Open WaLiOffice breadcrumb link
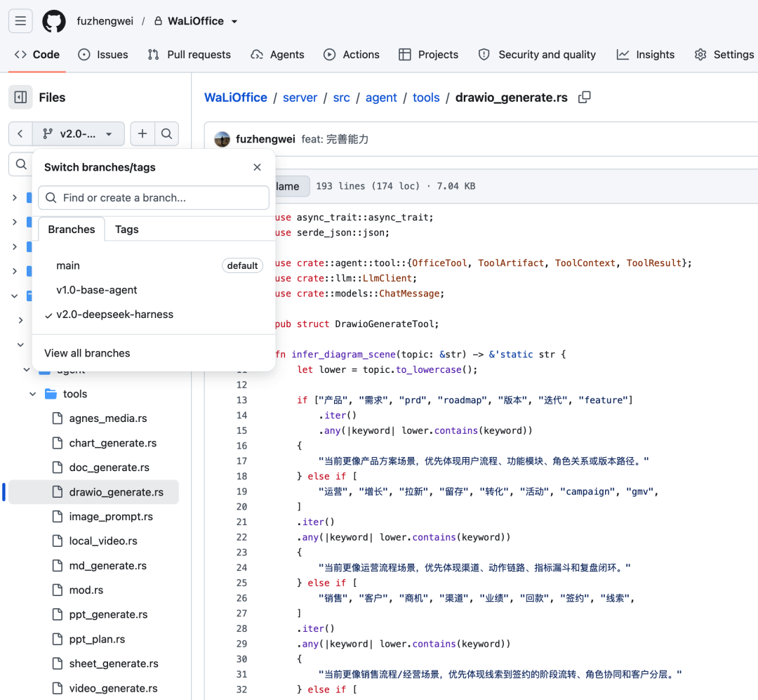The image size is (758, 700). [235, 97]
